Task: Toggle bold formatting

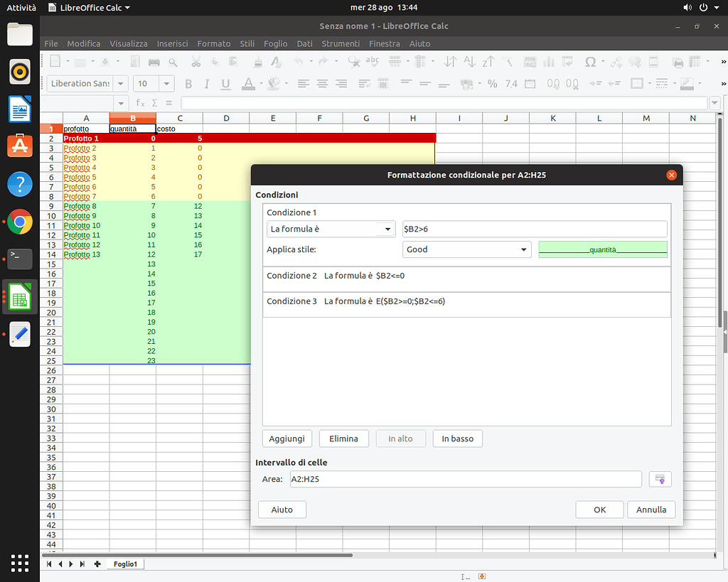Action: pos(188,84)
